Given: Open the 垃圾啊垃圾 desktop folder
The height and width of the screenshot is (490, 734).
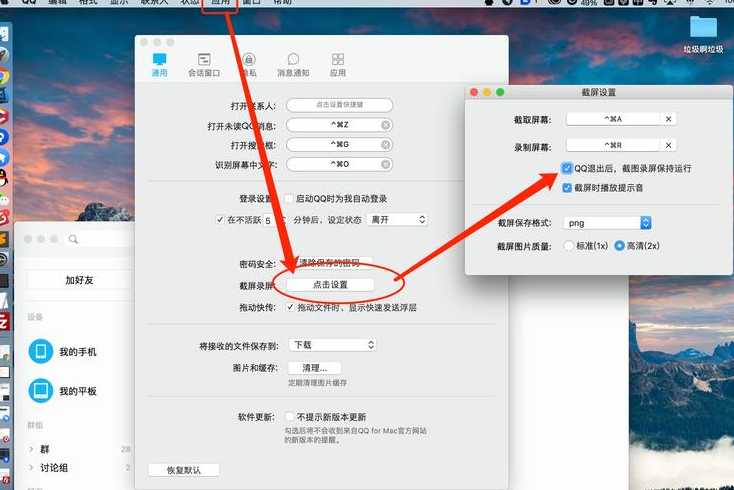Looking at the screenshot, I should [x=703, y=33].
